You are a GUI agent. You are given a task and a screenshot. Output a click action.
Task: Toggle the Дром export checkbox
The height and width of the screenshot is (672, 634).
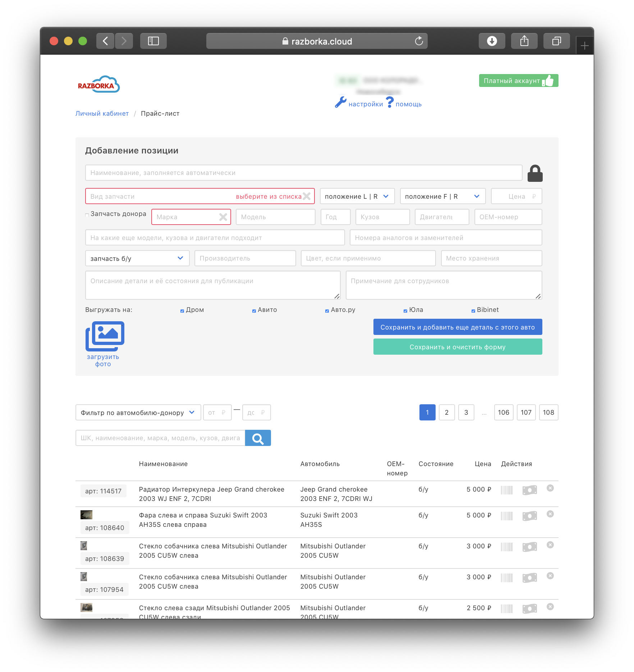coord(182,311)
